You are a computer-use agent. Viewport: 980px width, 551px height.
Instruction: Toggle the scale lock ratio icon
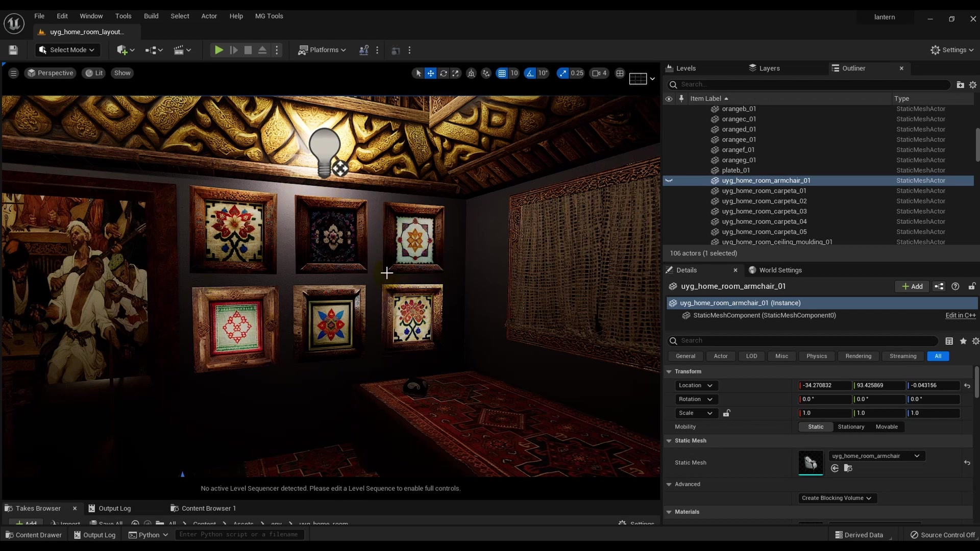pos(727,413)
